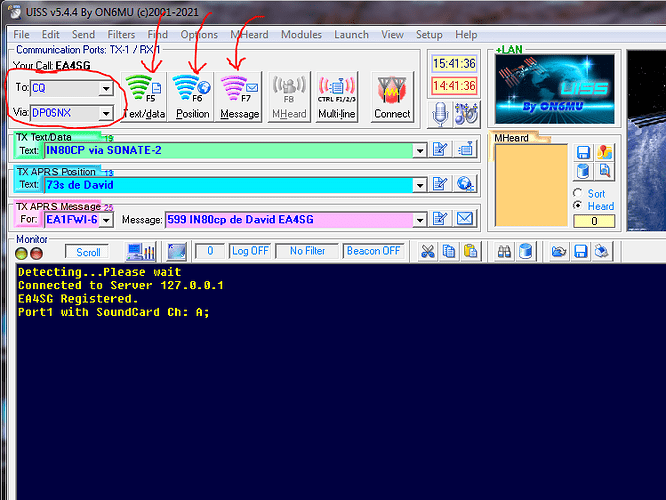The image size is (666, 500).
Task: Click local time display 15:41:36
Action: (x=454, y=64)
